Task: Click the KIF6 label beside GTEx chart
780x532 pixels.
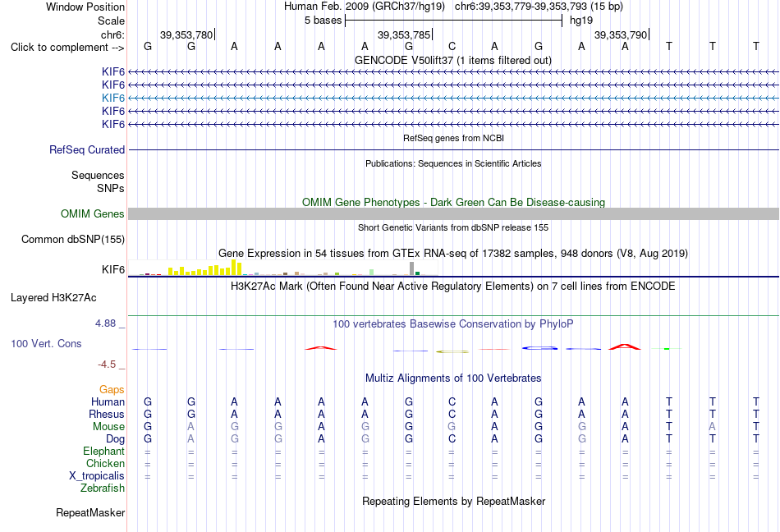Action: coord(113,269)
